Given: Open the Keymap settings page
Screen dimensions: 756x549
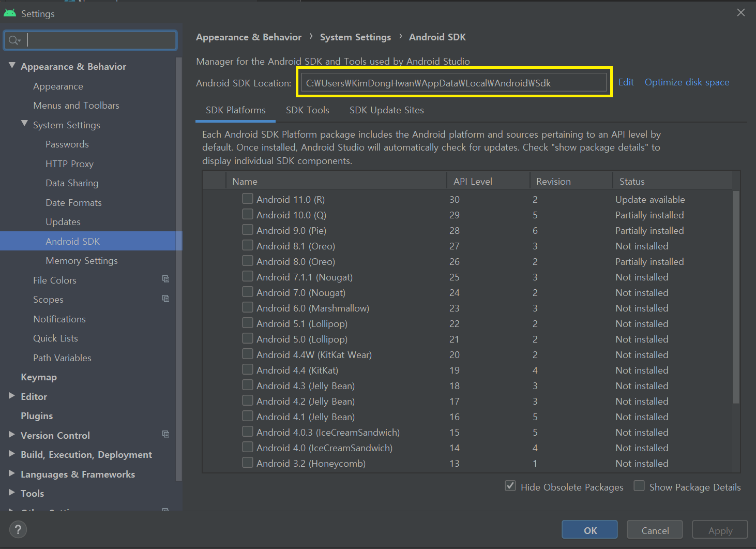Looking at the screenshot, I should point(39,377).
